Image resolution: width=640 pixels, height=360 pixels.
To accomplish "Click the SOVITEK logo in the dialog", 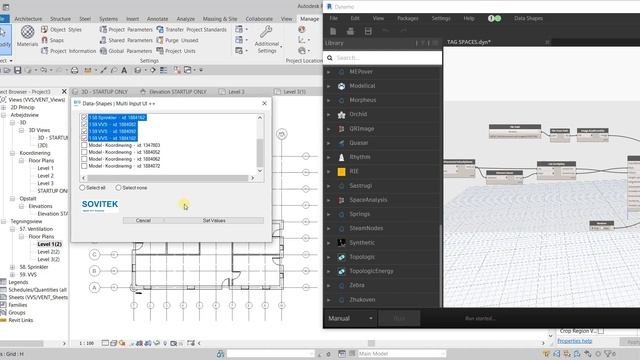I will point(100,205).
